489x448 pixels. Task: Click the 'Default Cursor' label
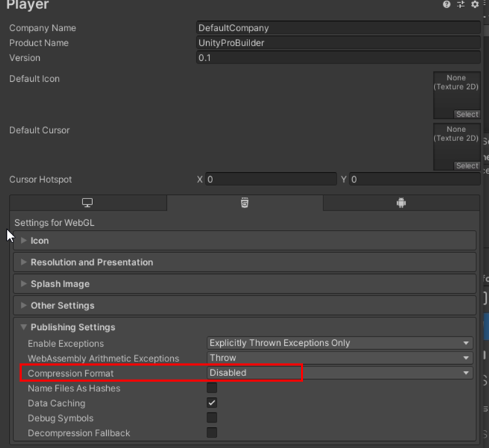click(39, 130)
